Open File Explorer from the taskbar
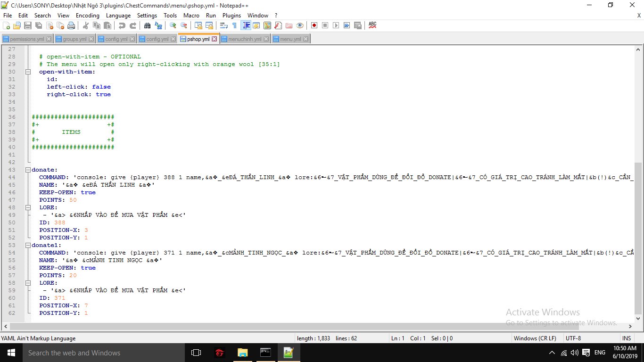The width and height of the screenshot is (644, 362). tap(242, 353)
